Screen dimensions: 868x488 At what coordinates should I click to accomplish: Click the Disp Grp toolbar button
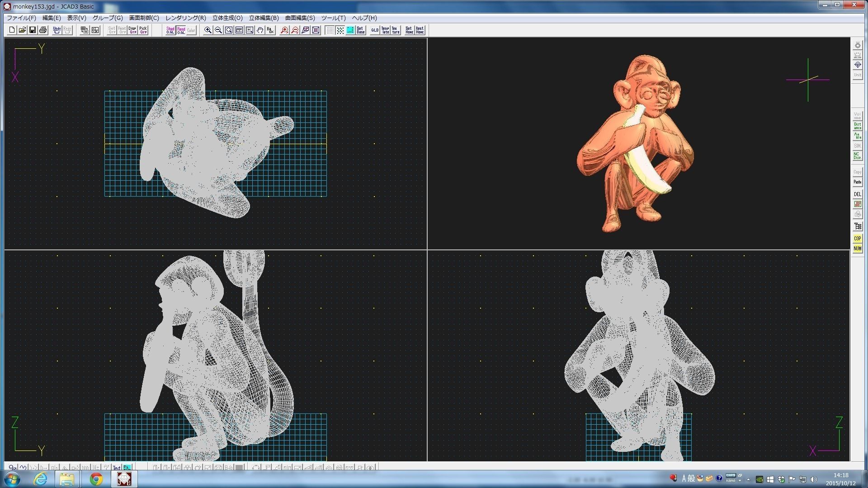[x=132, y=30]
